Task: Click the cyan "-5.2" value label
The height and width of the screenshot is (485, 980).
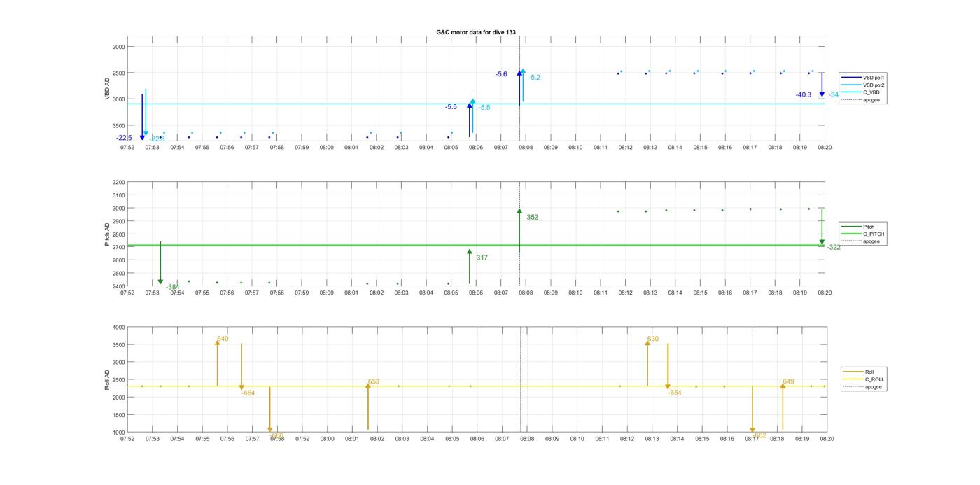Action: click(x=534, y=78)
